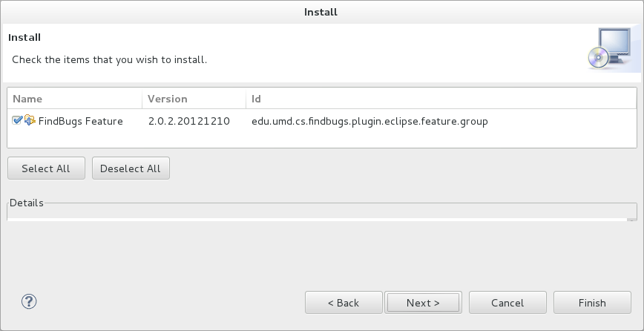This screenshot has width=644, height=331.
Task: Click inside the Details text area
Action: click(318, 219)
